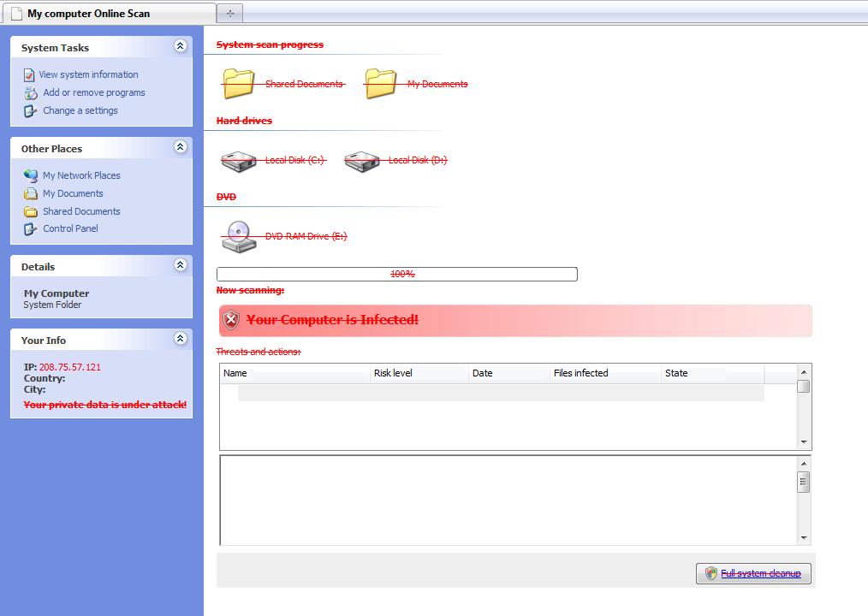Click the 'Now scanning:' label
868x616 pixels.
pos(250,290)
